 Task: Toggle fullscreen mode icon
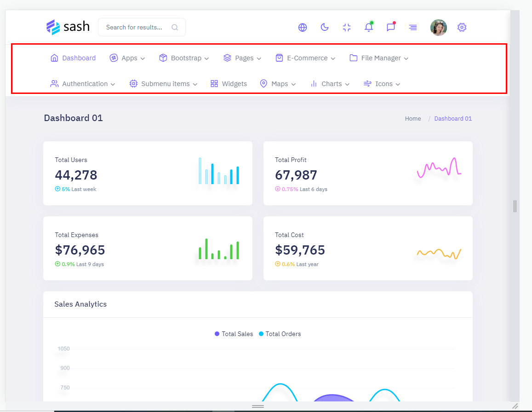[347, 28]
